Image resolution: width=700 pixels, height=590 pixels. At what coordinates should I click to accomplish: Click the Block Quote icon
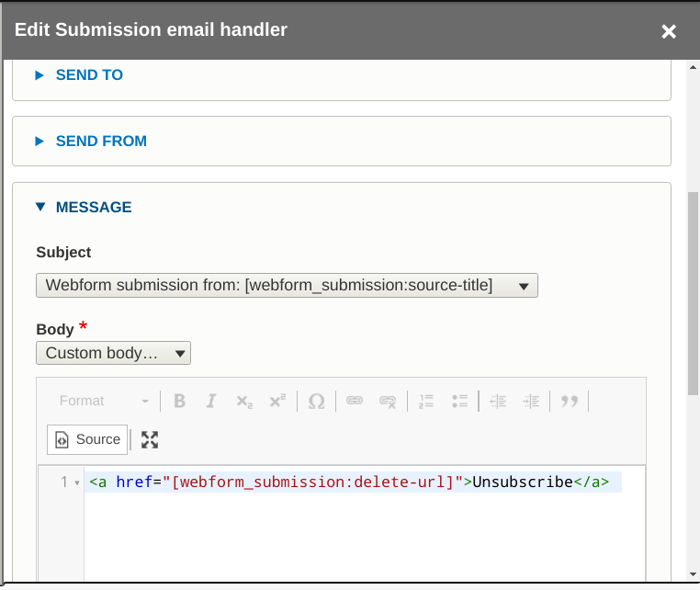570,401
